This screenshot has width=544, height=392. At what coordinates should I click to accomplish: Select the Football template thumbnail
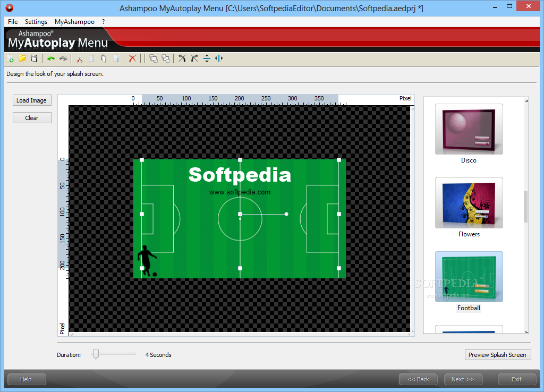[x=469, y=277]
